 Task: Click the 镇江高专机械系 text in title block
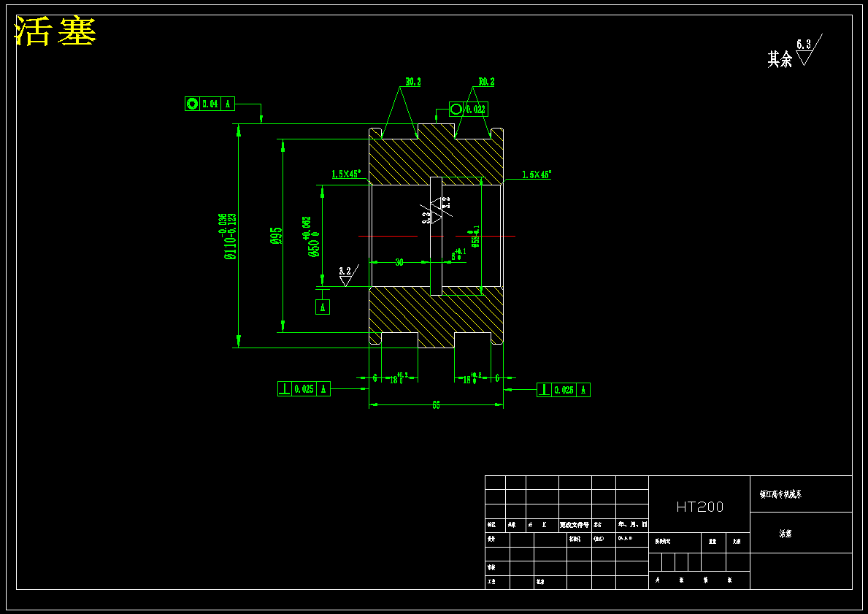point(780,494)
